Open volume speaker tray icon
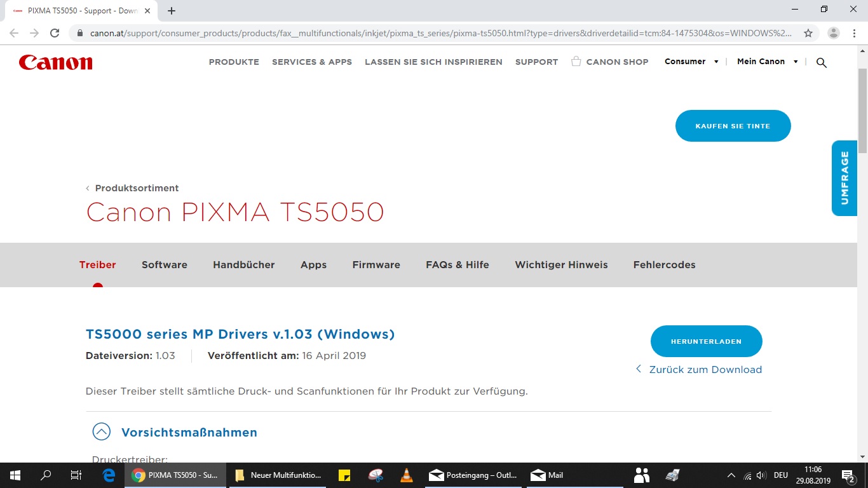This screenshot has width=868, height=488. (761, 475)
